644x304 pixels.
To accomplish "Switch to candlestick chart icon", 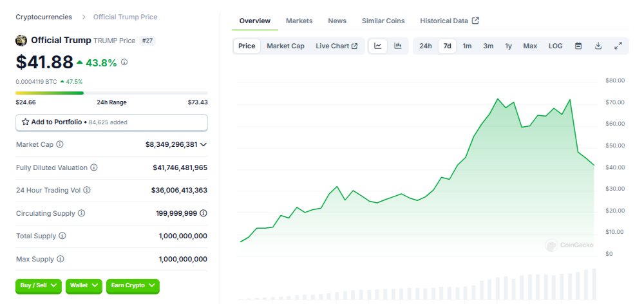I will 397,46.
